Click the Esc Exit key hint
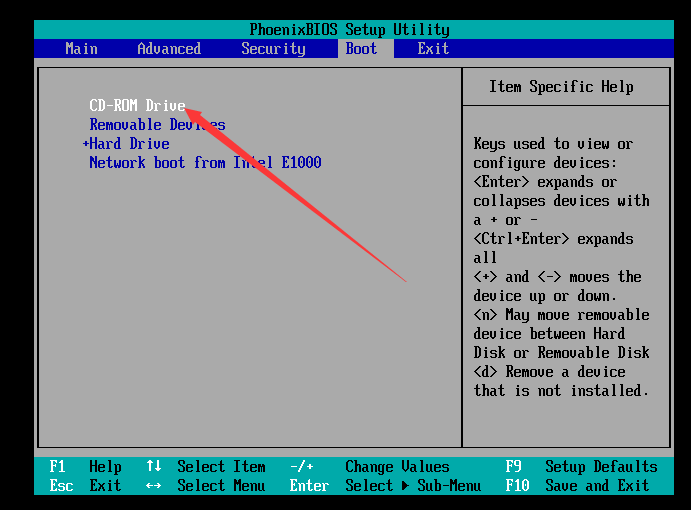The width and height of the screenshot is (691, 510). point(85,486)
